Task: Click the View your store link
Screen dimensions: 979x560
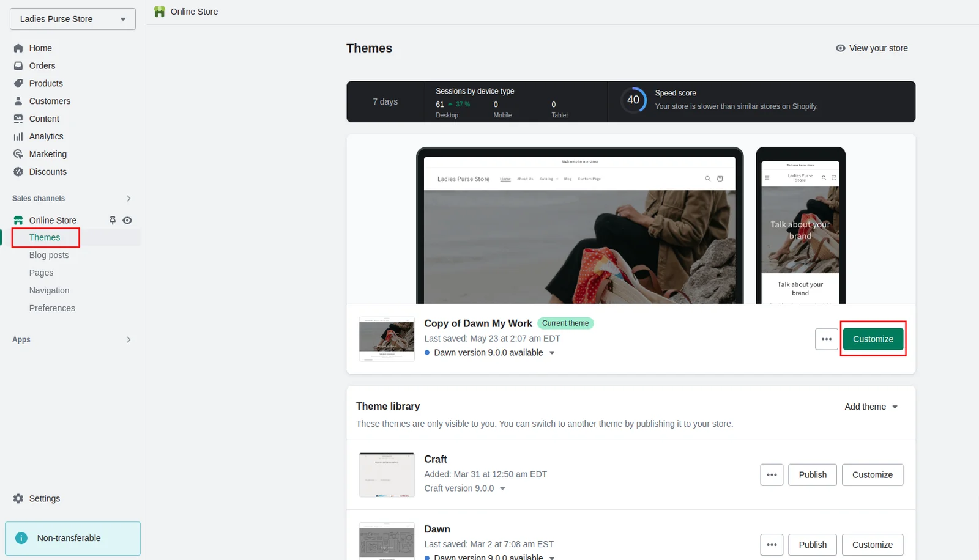Action: [x=871, y=48]
